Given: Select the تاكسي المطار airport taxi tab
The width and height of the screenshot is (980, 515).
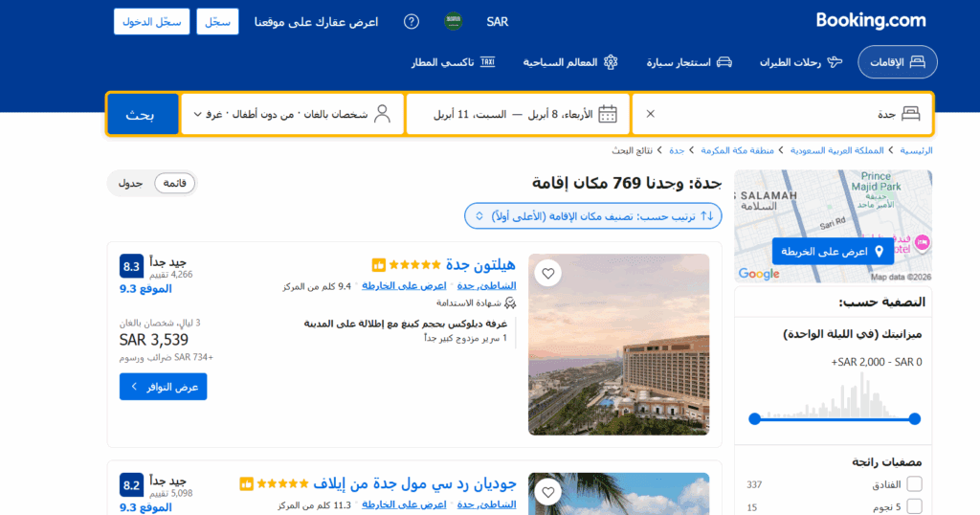Looking at the screenshot, I should 453,62.
